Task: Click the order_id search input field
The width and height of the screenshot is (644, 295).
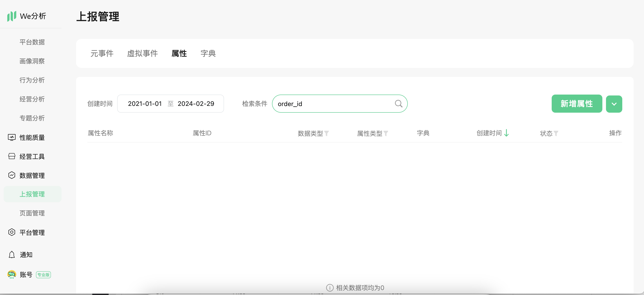Action: [332, 104]
